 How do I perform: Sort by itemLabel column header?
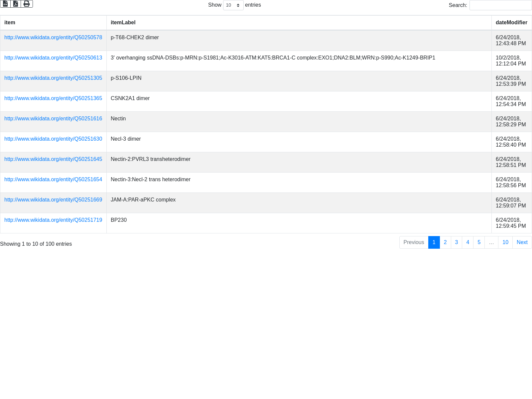tap(299, 23)
